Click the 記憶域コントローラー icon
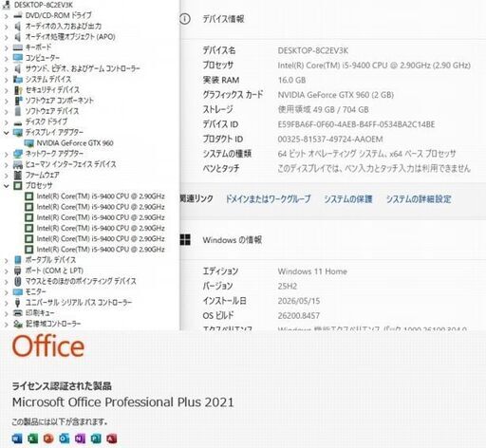This screenshot has height=448, width=486. (x=18, y=324)
